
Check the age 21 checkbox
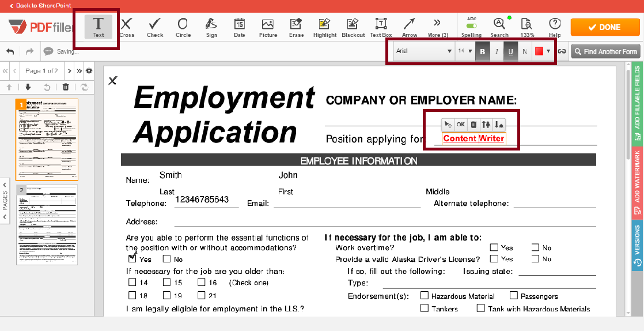(201, 295)
